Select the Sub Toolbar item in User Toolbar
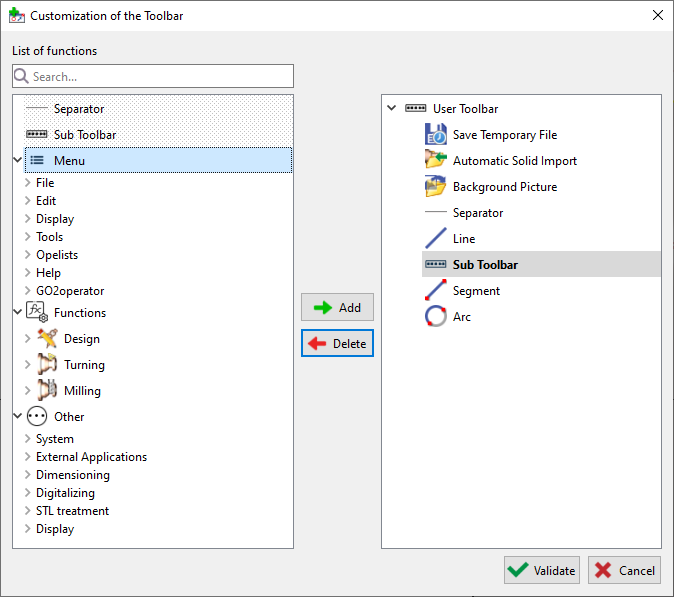The width and height of the screenshot is (674, 597). [484, 265]
